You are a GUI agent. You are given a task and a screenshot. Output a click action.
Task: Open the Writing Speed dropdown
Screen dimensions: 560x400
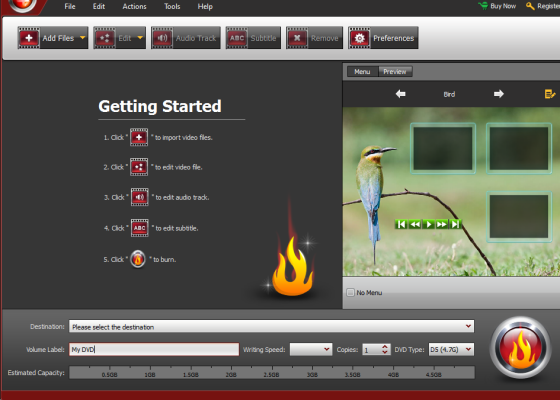(311, 349)
